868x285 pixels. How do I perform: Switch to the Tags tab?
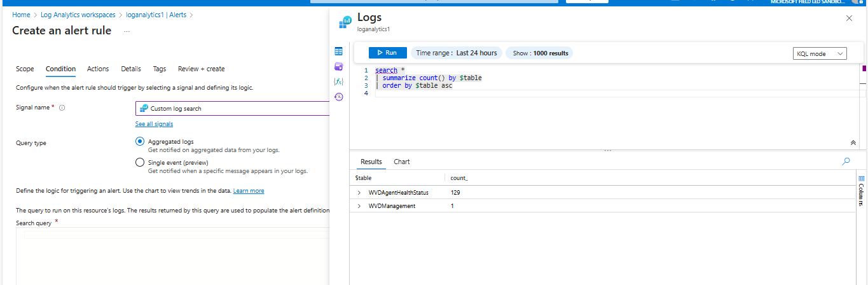pos(160,69)
